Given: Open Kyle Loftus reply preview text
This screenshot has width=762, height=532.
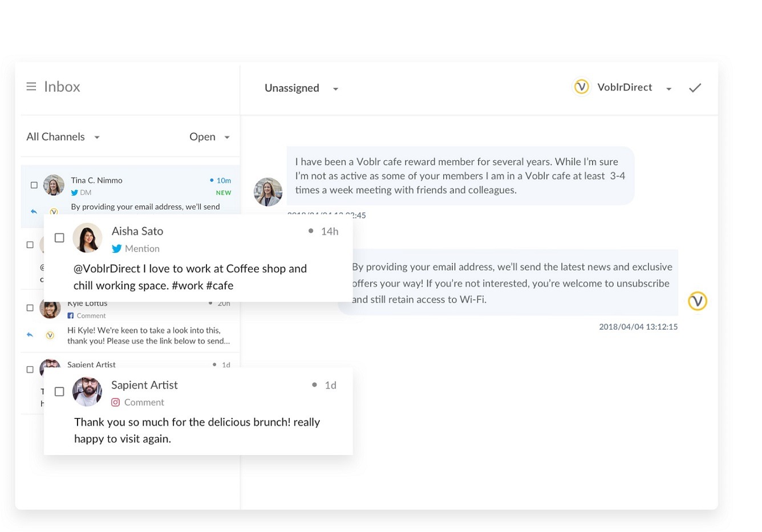Looking at the screenshot, I should (x=148, y=336).
